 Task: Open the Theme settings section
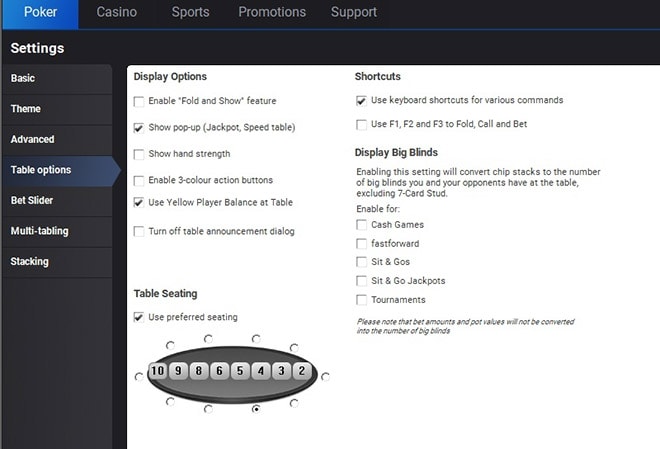(x=26, y=109)
